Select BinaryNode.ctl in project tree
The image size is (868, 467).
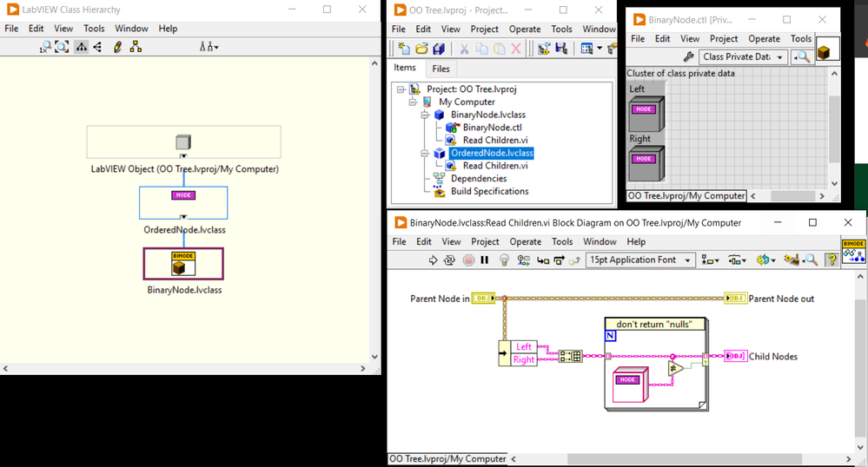pyautogui.click(x=492, y=128)
